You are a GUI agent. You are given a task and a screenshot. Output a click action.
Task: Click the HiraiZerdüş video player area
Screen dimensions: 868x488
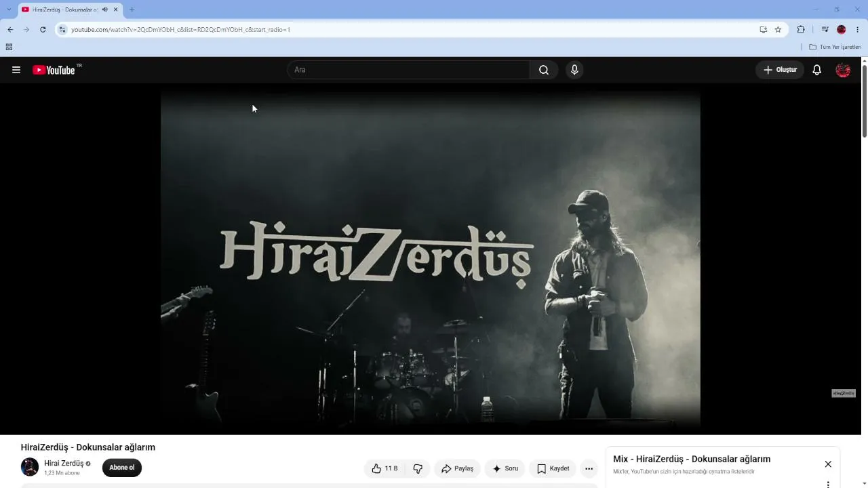431,259
